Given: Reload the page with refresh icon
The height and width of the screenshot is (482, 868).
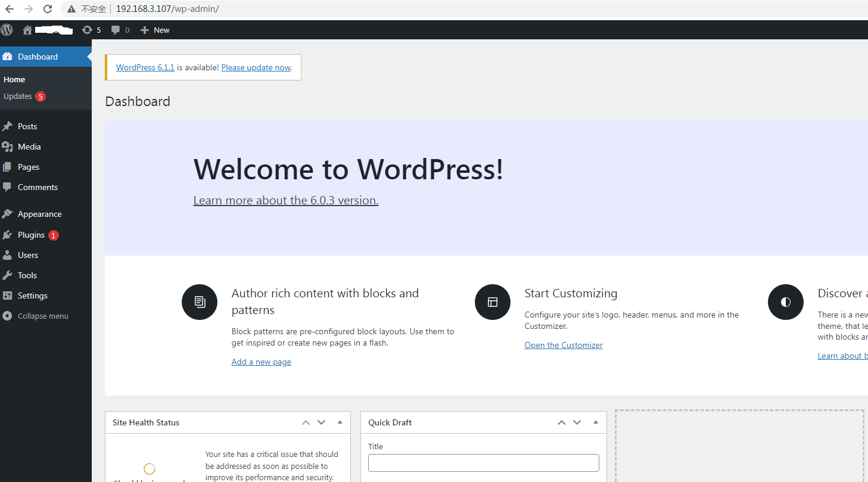Looking at the screenshot, I should [x=48, y=9].
